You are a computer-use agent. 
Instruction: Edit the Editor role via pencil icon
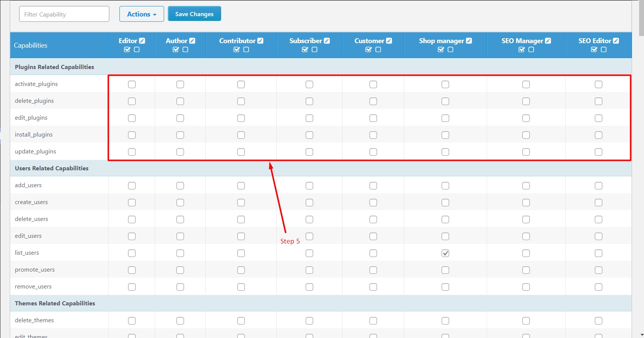click(142, 41)
